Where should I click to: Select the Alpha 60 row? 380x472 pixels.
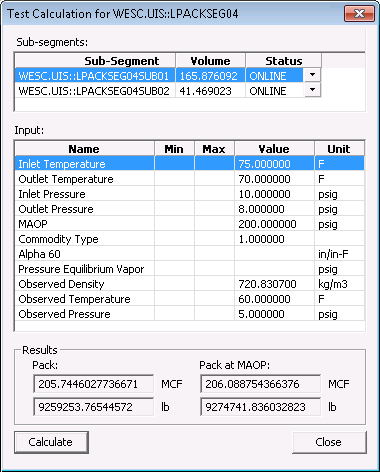(190, 254)
